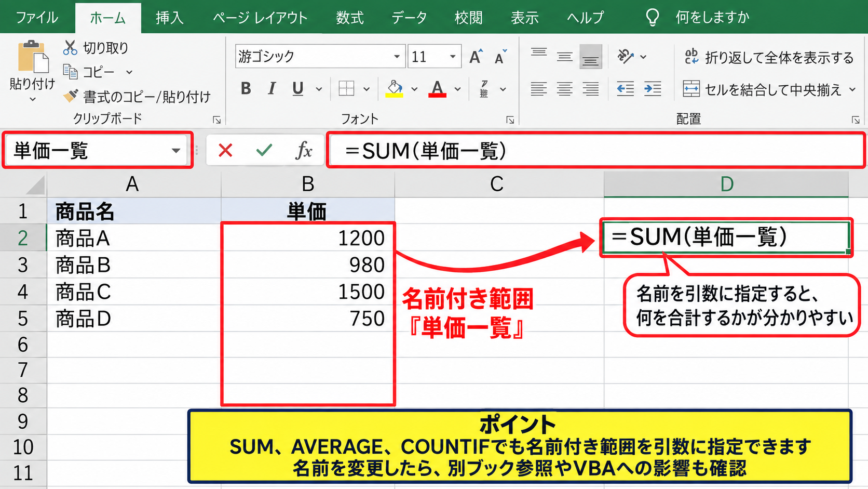Image resolution: width=868 pixels, height=489 pixels.
Task: Click the Paste clipboard icon
Action: [33, 56]
